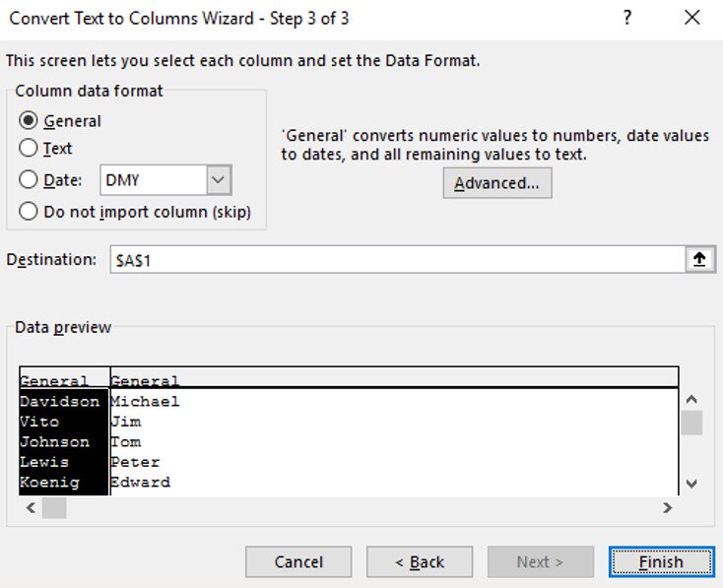Choose the Date data format radio button
723x588 pixels.
29,180
